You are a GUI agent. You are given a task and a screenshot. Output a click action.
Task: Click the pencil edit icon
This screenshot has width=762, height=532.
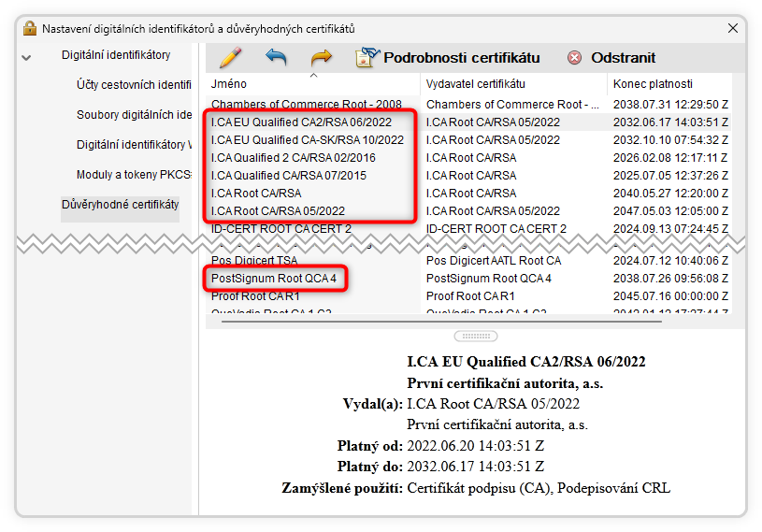coord(230,57)
